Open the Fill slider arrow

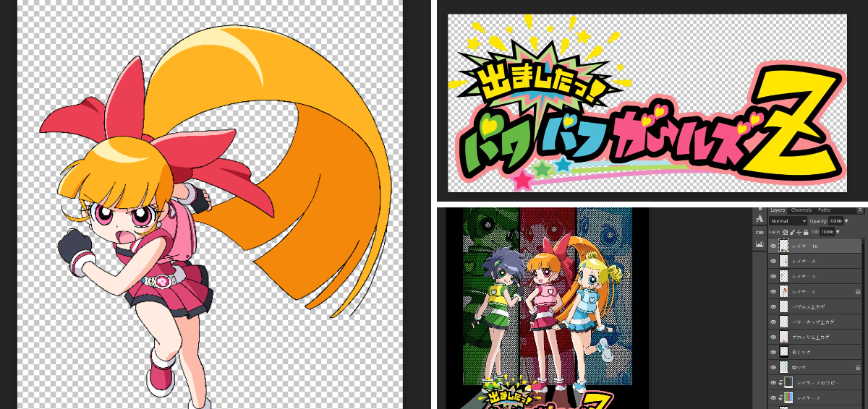tap(838, 232)
